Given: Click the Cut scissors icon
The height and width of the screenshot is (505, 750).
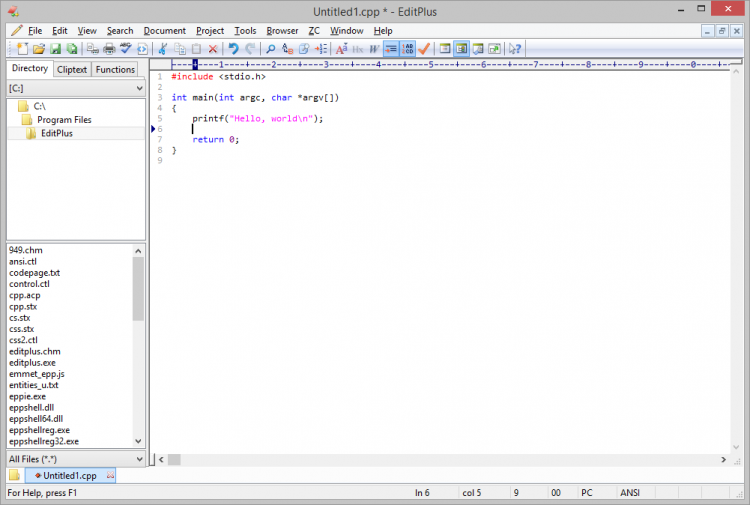Looking at the screenshot, I should (x=163, y=48).
